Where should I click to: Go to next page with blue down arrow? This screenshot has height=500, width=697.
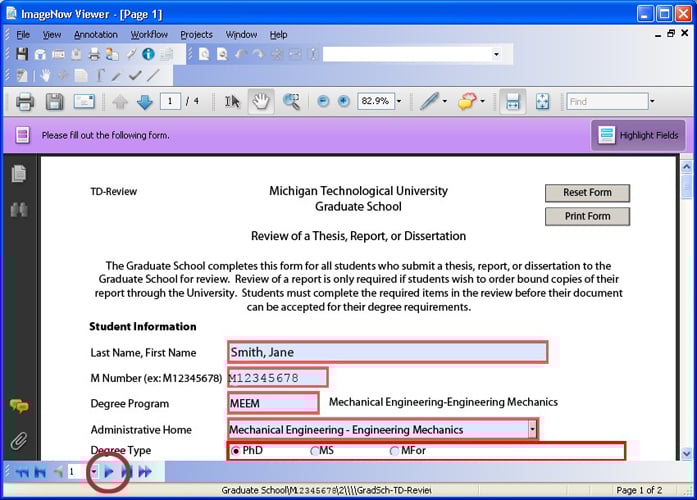[x=144, y=102]
